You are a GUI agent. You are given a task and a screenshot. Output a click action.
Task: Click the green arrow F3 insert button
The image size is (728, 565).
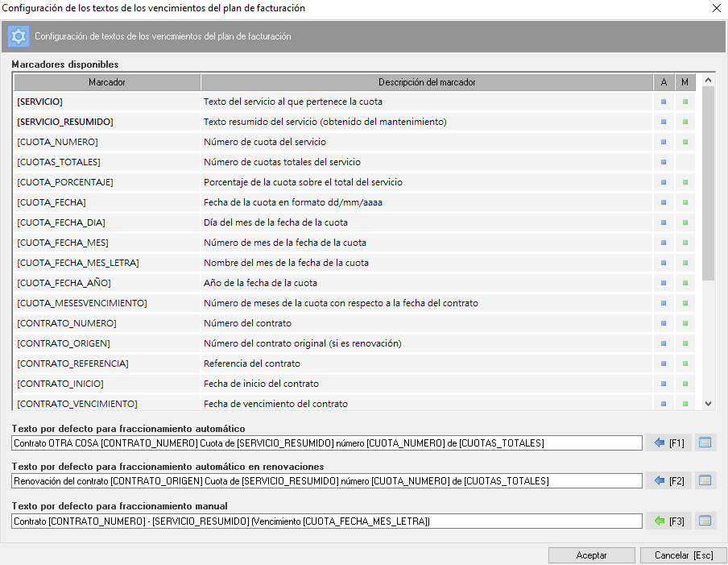point(668,521)
